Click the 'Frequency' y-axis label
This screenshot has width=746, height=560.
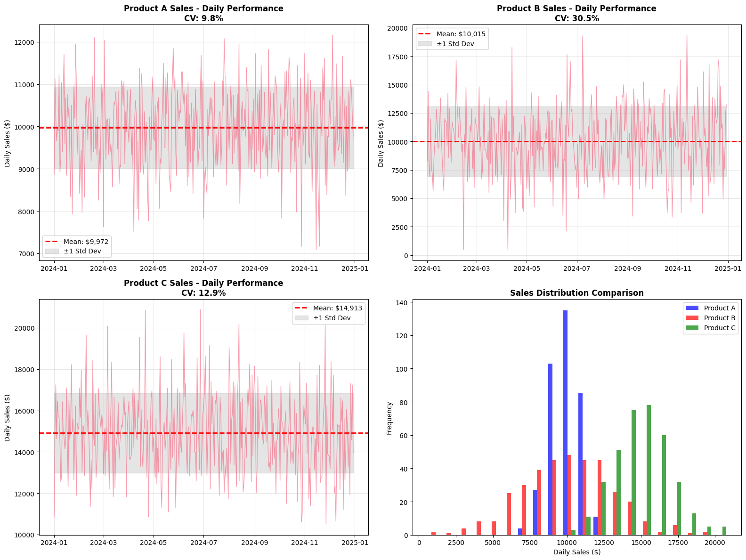(x=389, y=418)
